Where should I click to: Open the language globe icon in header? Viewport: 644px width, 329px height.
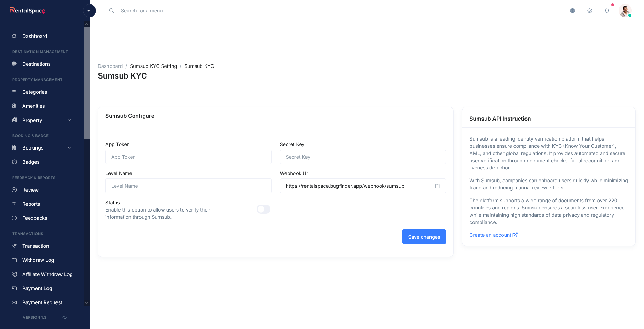572,11
